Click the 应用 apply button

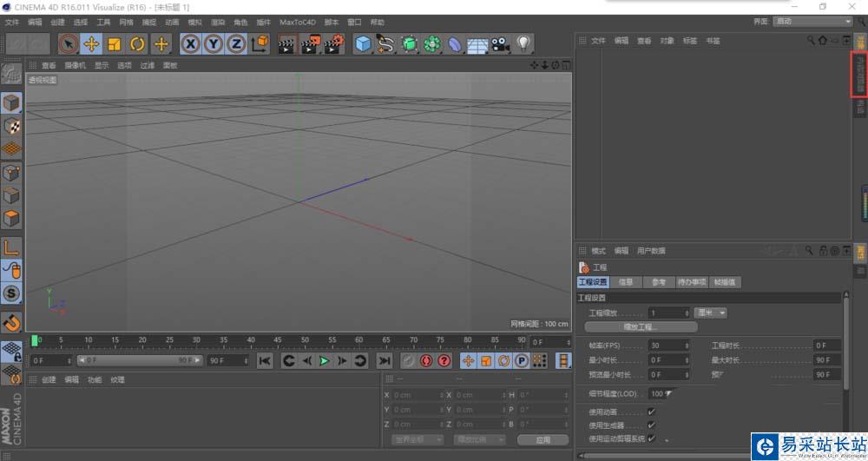click(542, 440)
